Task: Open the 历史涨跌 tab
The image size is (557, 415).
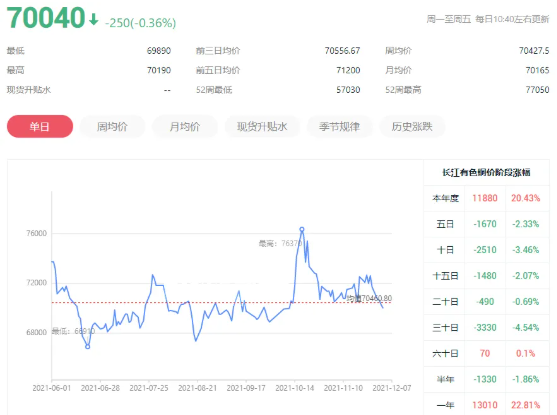Action: point(412,126)
